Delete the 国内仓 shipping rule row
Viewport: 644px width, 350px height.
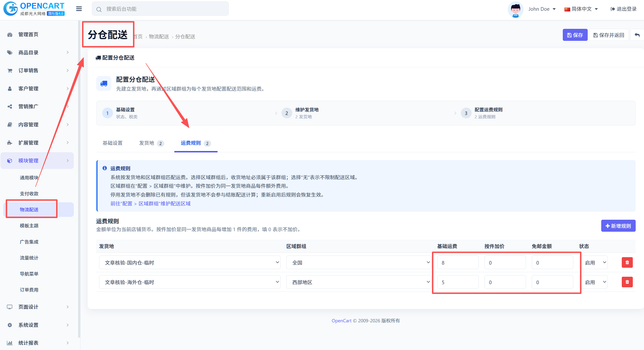click(x=627, y=263)
